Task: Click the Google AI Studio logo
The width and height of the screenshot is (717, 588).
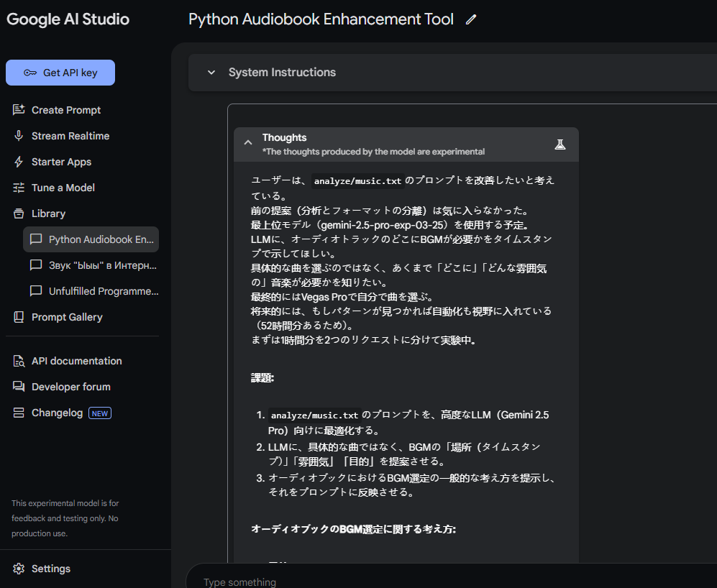Action: coord(68,19)
